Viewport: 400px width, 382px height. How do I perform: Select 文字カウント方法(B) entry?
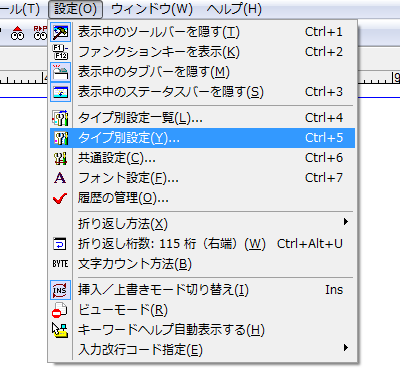coord(202,264)
